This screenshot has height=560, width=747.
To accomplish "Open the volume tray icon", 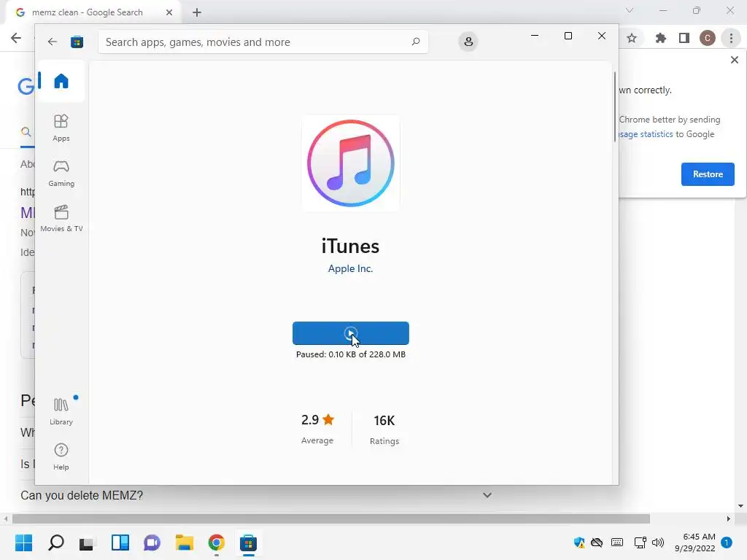I will (658, 542).
